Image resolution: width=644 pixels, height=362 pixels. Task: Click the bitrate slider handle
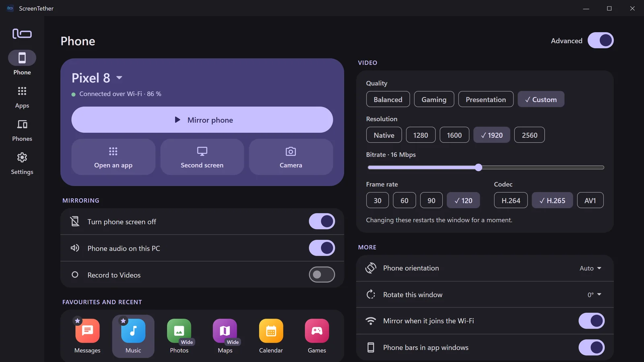pos(478,167)
